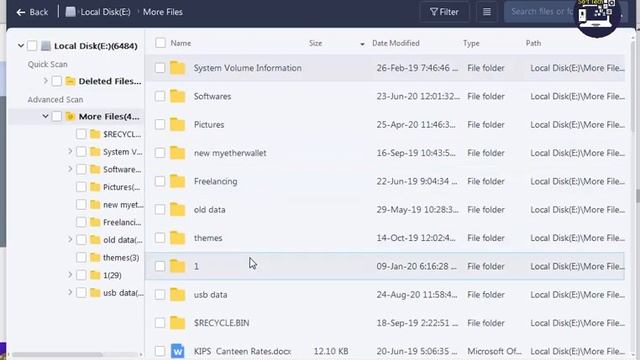Open the 'usb data' folder name
The height and width of the screenshot is (360, 640).
pyautogui.click(x=211, y=295)
